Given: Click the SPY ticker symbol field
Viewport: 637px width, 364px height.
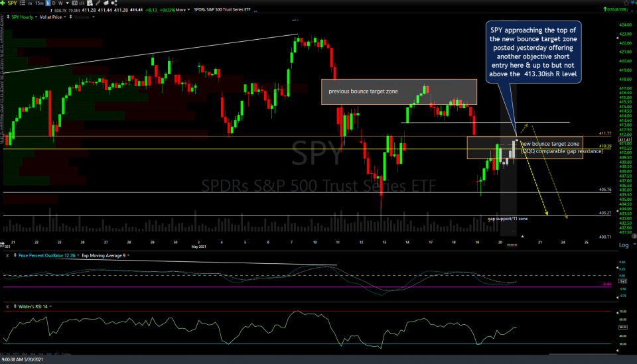Looking at the screenshot, I should pos(12,3).
